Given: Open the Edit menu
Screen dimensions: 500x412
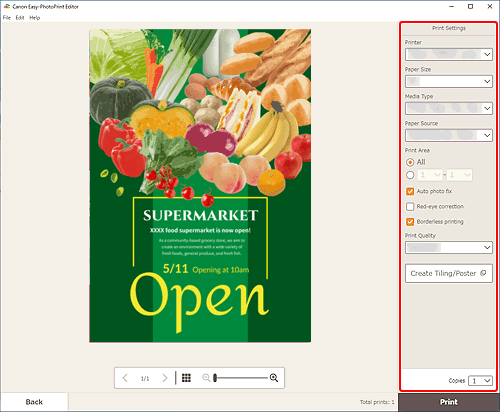Looking at the screenshot, I should pos(20,18).
